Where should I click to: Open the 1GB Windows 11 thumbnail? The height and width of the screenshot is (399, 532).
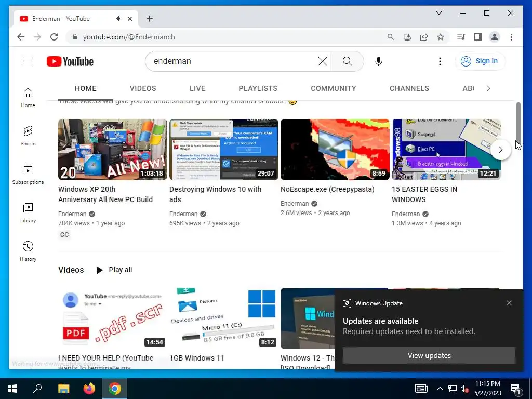coord(224,318)
